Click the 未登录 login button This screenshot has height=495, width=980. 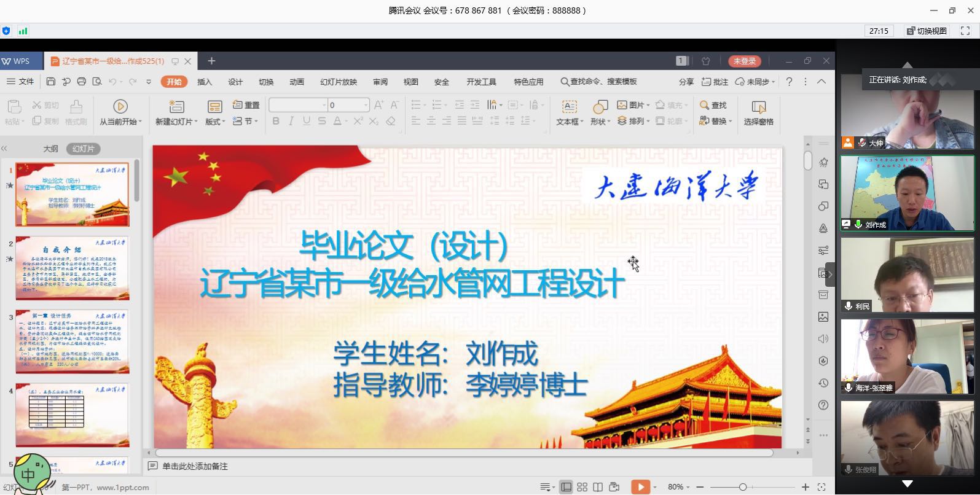[x=744, y=61]
